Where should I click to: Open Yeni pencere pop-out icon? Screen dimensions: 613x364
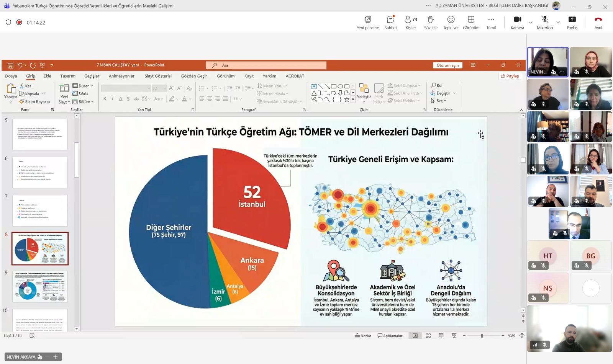click(x=368, y=22)
